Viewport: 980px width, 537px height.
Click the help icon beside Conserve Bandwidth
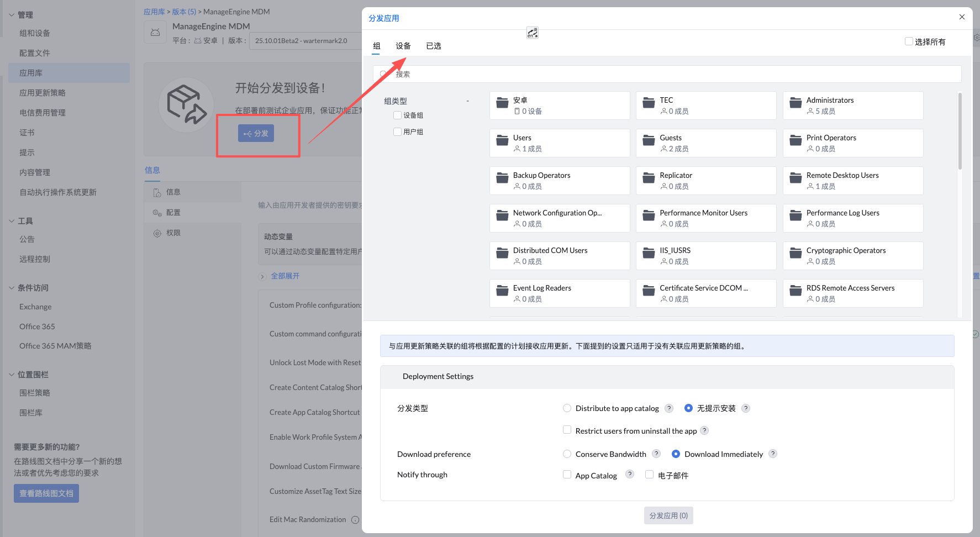656,454
